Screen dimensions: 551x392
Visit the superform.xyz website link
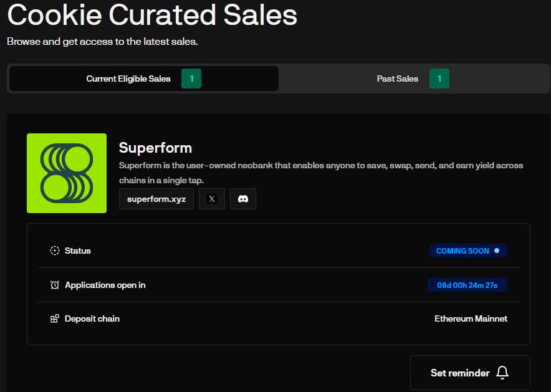pos(156,199)
